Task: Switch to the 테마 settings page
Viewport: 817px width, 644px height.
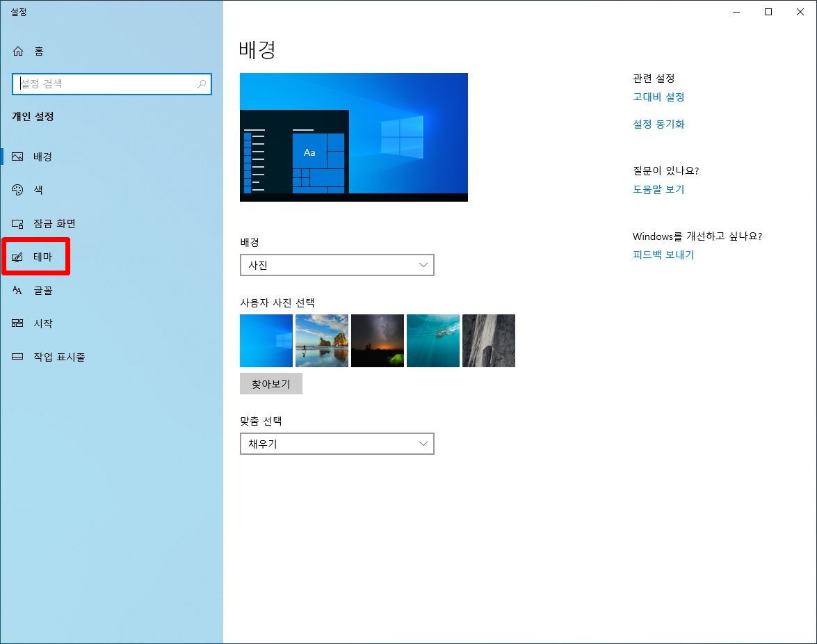Action: tap(111, 257)
